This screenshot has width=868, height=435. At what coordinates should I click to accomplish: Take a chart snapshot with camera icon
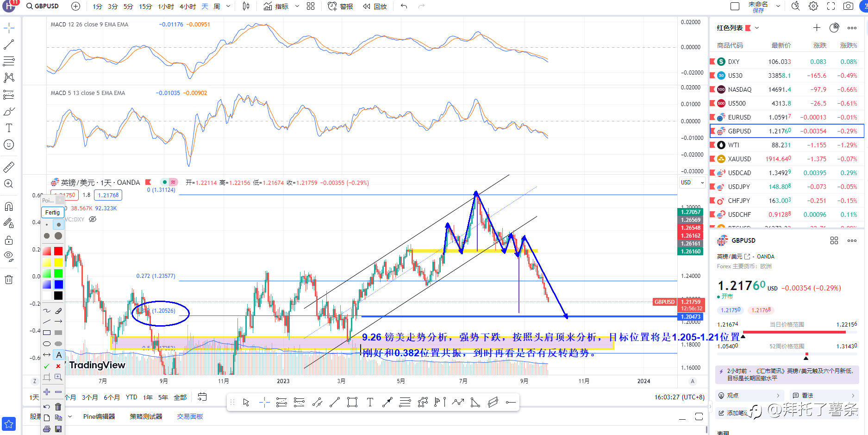coord(848,6)
